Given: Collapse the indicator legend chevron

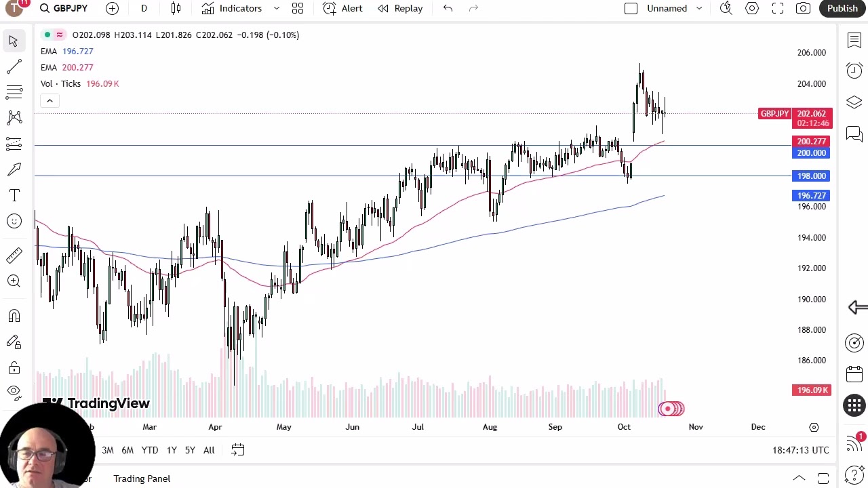Looking at the screenshot, I should pyautogui.click(x=50, y=101).
